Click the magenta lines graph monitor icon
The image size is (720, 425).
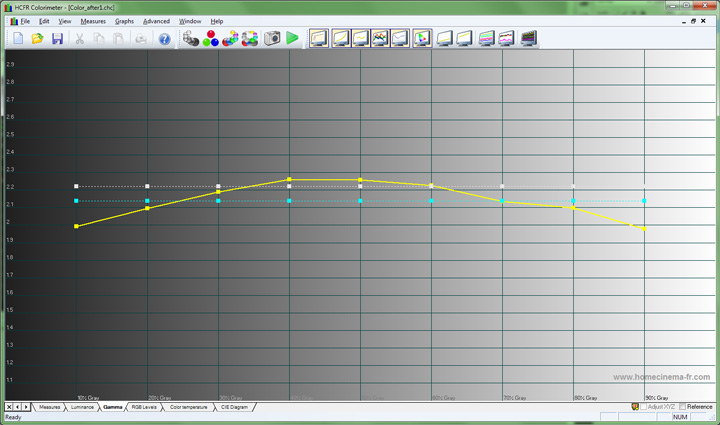(506, 38)
